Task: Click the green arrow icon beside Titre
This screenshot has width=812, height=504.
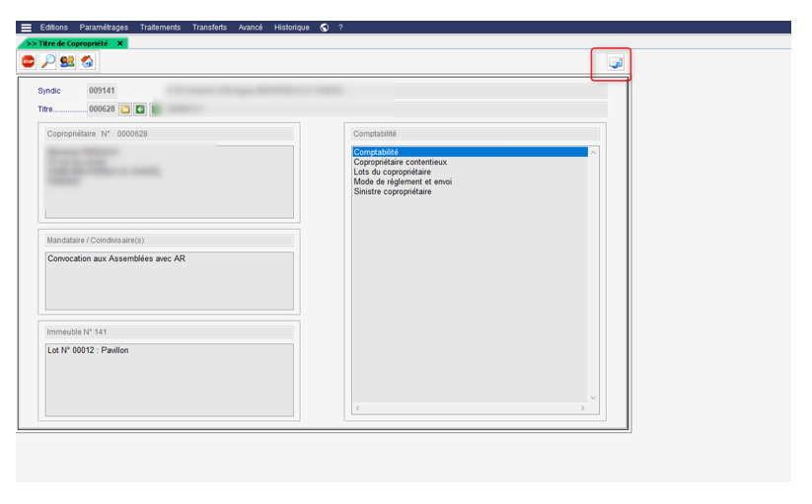Action: tap(140, 109)
